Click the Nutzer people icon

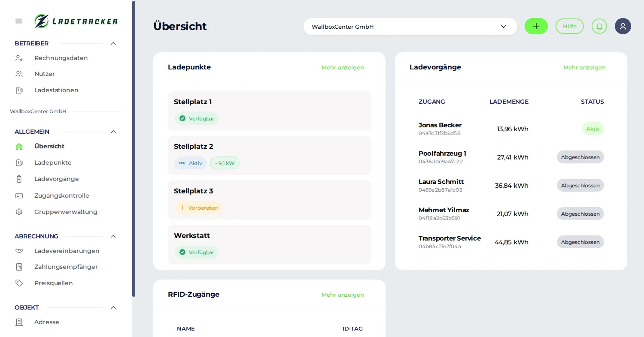pyautogui.click(x=19, y=74)
